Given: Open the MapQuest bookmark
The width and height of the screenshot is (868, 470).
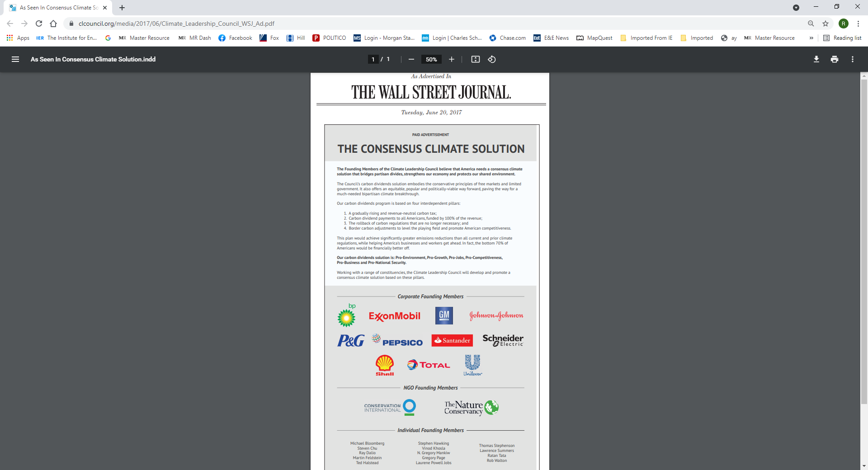Looking at the screenshot, I should [x=594, y=38].
